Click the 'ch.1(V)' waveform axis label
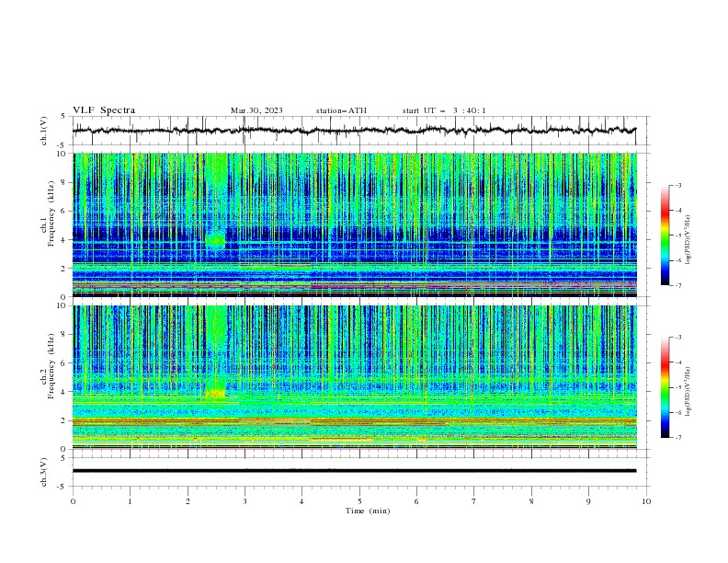The image size is (728, 563). point(44,131)
